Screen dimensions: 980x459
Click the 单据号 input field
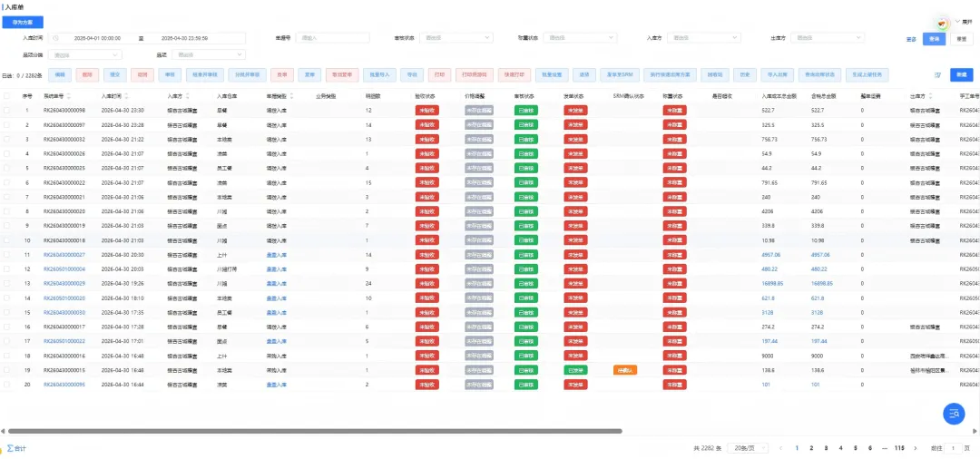point(332,38)
